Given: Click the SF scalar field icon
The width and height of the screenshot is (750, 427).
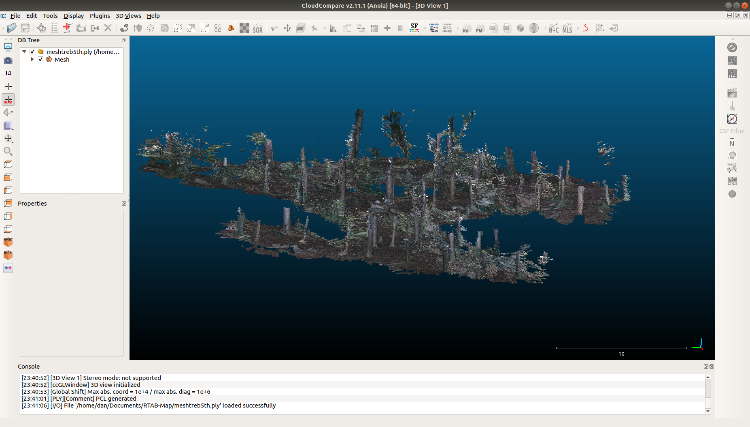Looking at the screenshot, I should tap(414, 28).
